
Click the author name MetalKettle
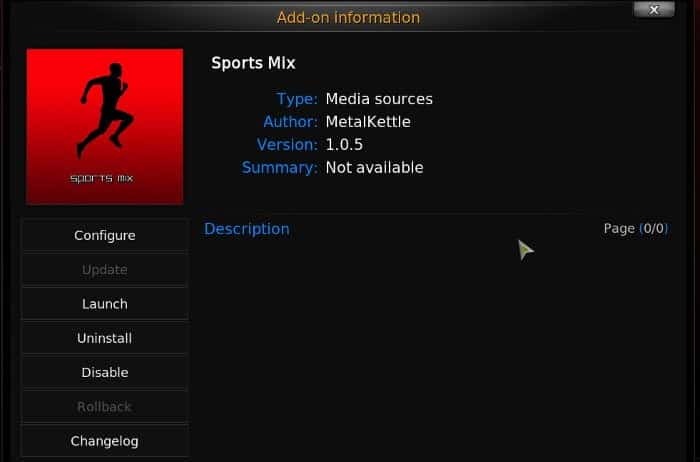click(x=368, y=121)
